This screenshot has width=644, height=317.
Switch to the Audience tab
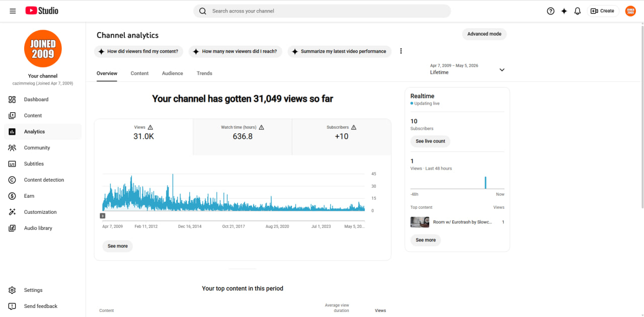pos(173,73)
